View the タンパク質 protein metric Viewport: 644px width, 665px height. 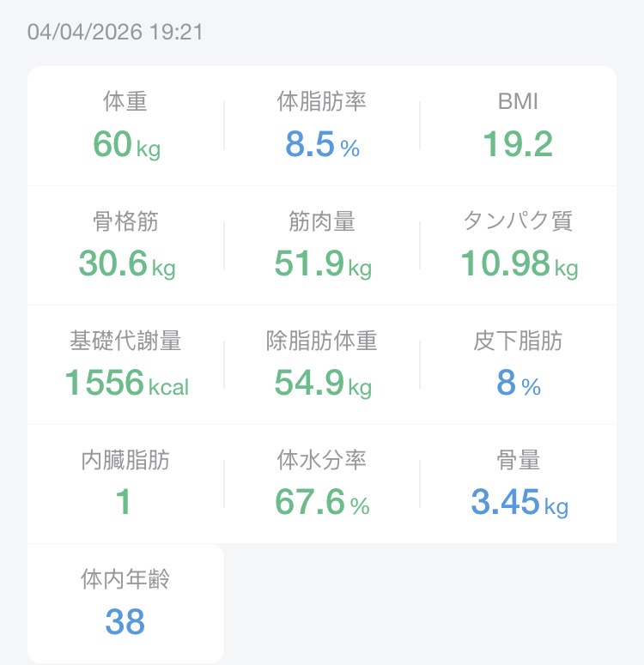(518, 245)
